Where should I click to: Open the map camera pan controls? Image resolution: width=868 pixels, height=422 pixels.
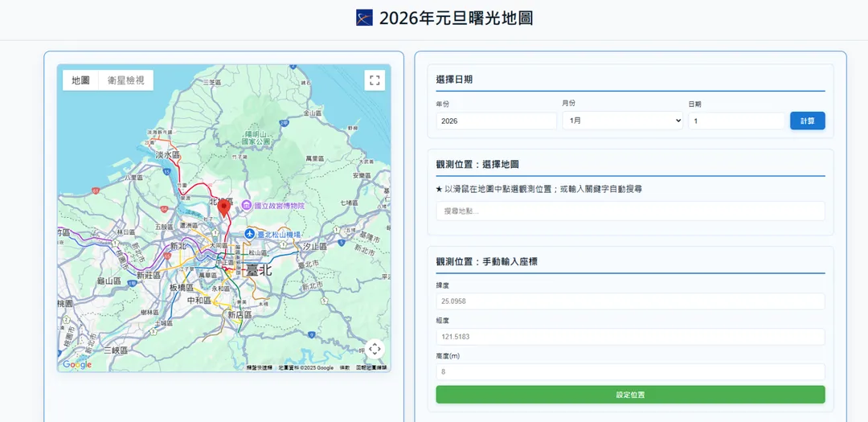point(375,349)
